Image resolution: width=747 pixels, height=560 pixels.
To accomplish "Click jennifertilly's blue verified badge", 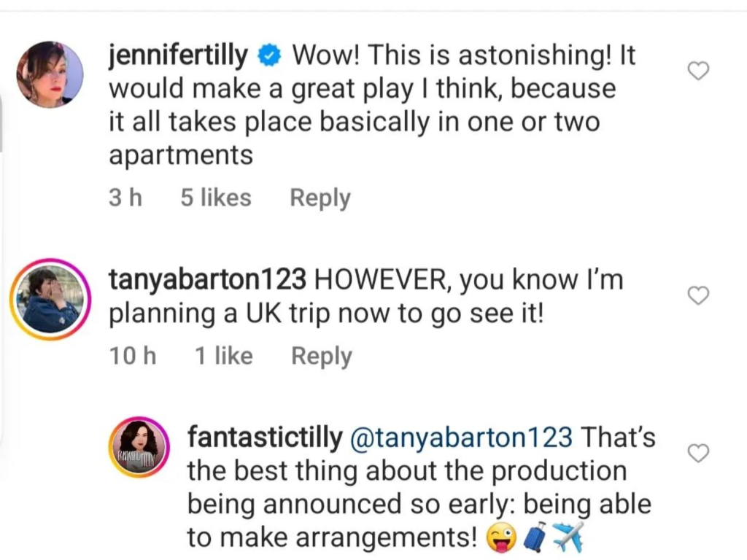I will (270, 57).
